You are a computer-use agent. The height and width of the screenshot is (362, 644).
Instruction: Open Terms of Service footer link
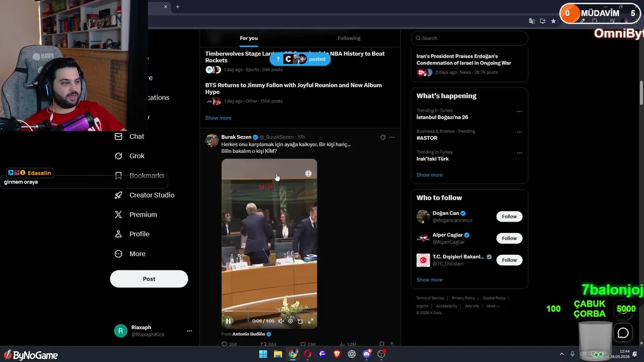[430, 298]
